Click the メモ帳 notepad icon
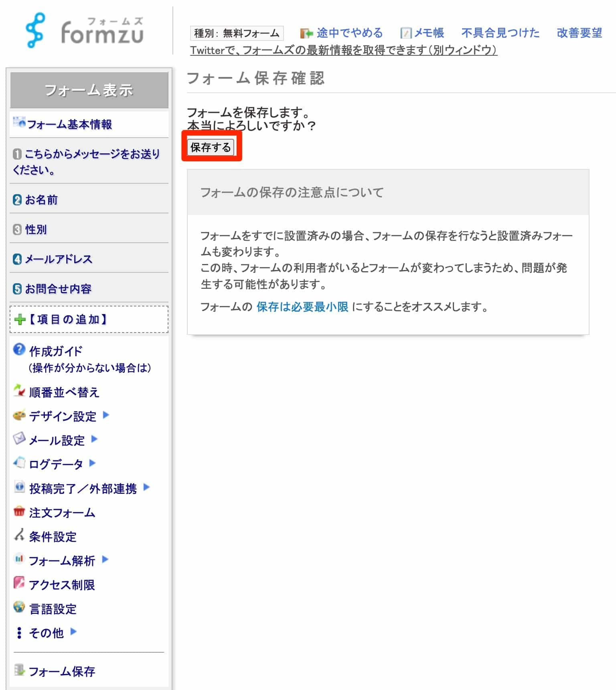 [x=406, y=33]
